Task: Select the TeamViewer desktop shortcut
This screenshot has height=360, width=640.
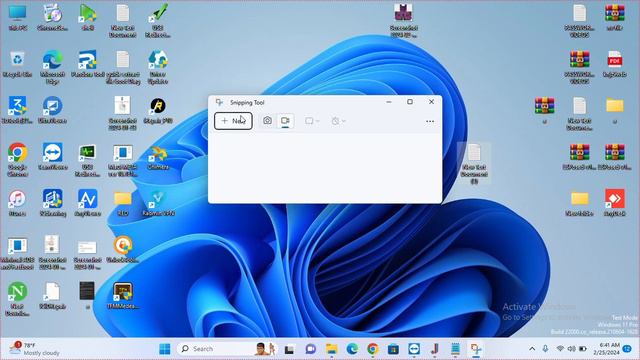Action: click(x=53, y=156)
